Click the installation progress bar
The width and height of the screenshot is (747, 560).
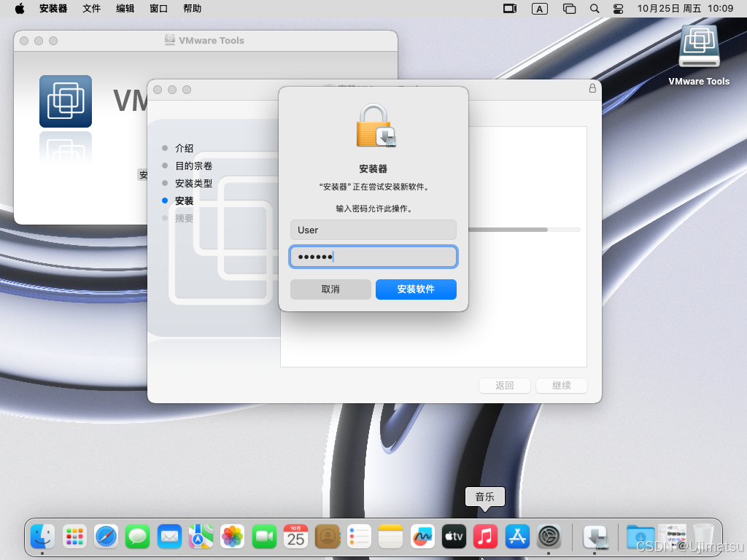pyautogui.click(x=524, y=230)
